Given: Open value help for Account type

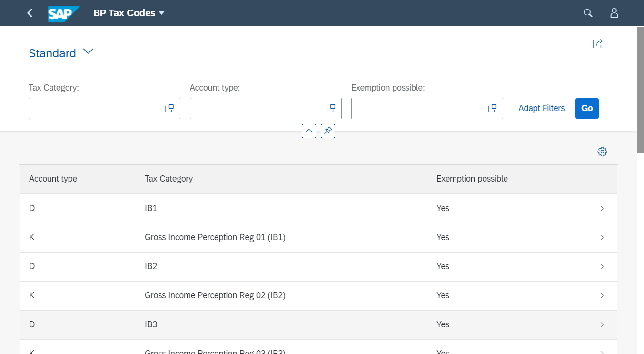Looking at the screenshot, I should point(331,109).
